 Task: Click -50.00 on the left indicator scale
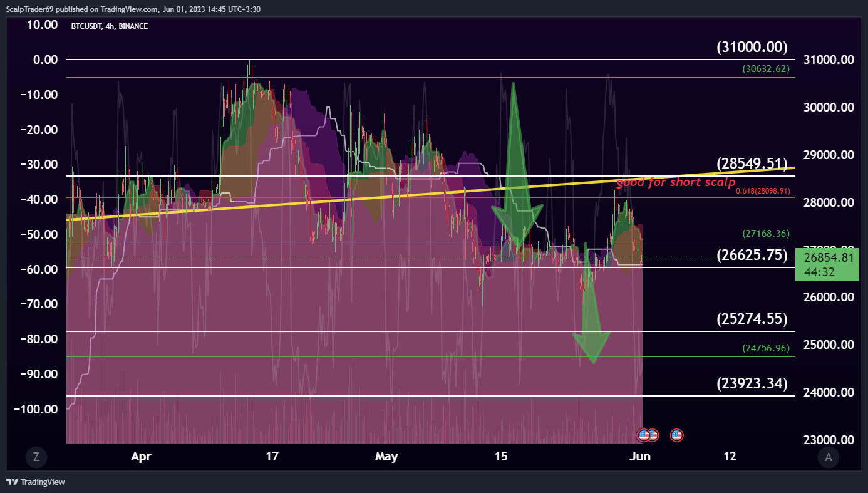point(39,234)
